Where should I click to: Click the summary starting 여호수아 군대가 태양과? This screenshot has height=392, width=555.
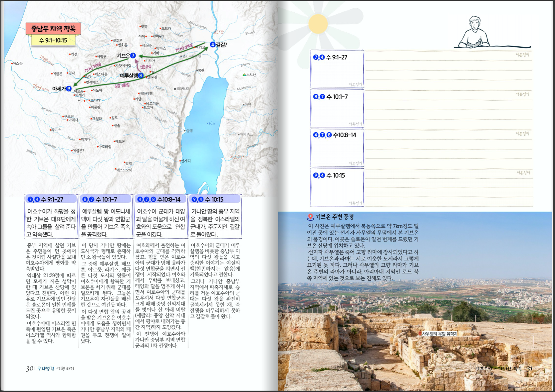tap(161, 223)
